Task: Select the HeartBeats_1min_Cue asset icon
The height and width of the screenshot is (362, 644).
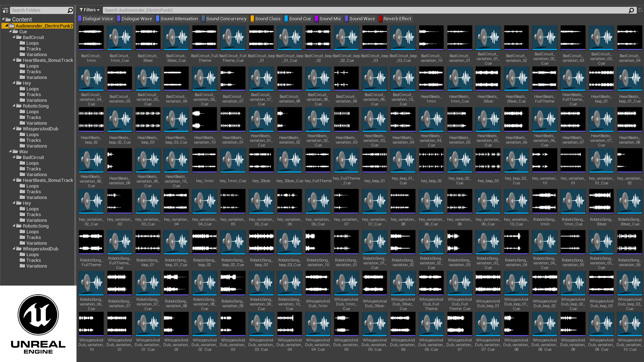Action: point(460,79)
